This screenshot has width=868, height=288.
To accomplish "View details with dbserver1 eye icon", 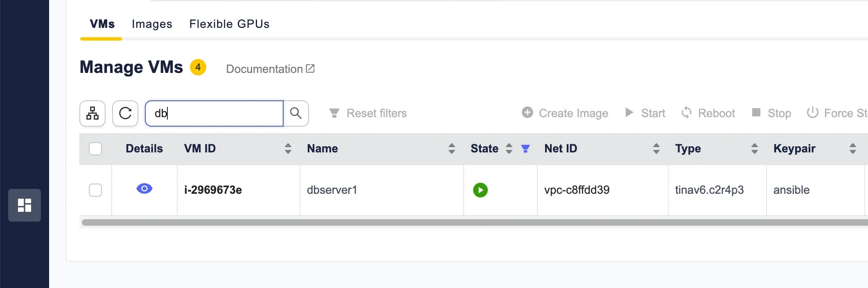I will click(144, 189).
